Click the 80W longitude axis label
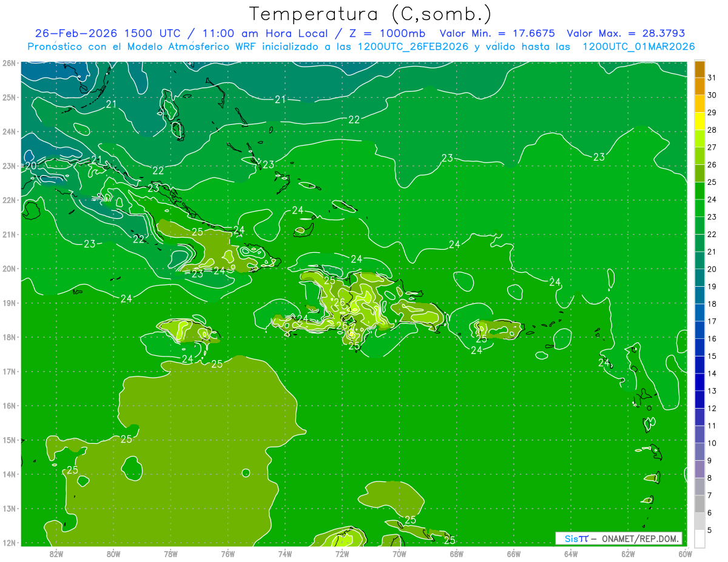 [113, 554]
